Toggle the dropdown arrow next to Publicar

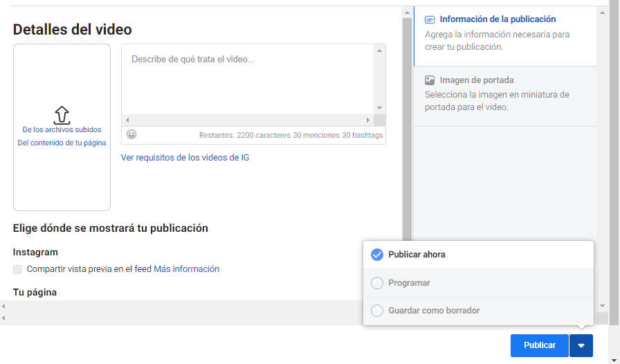[581, 345]
